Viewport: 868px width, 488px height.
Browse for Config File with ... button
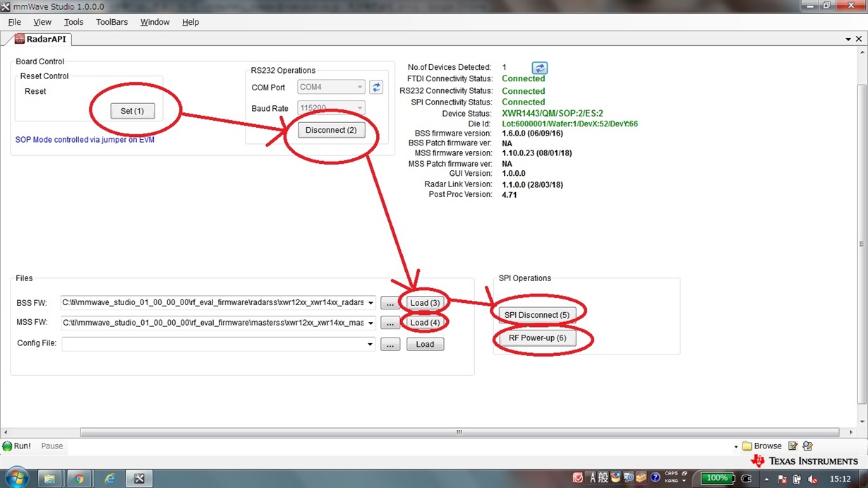390,344
